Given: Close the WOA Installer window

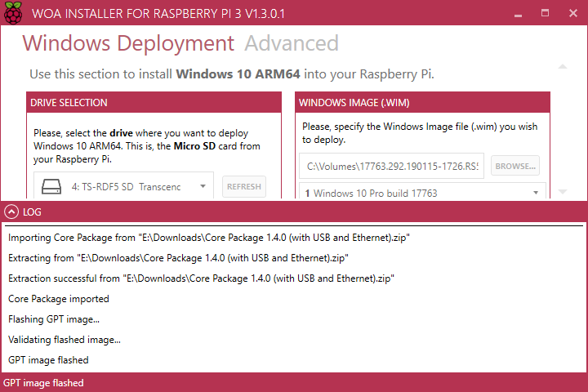Looking at the screenshot, I should click(x=573, y=13).
